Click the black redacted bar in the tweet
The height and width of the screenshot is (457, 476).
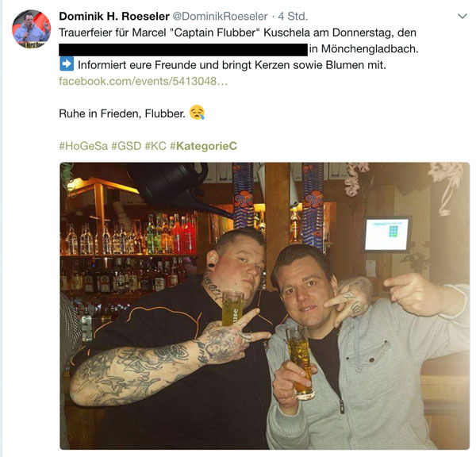(x=183, y=49)
